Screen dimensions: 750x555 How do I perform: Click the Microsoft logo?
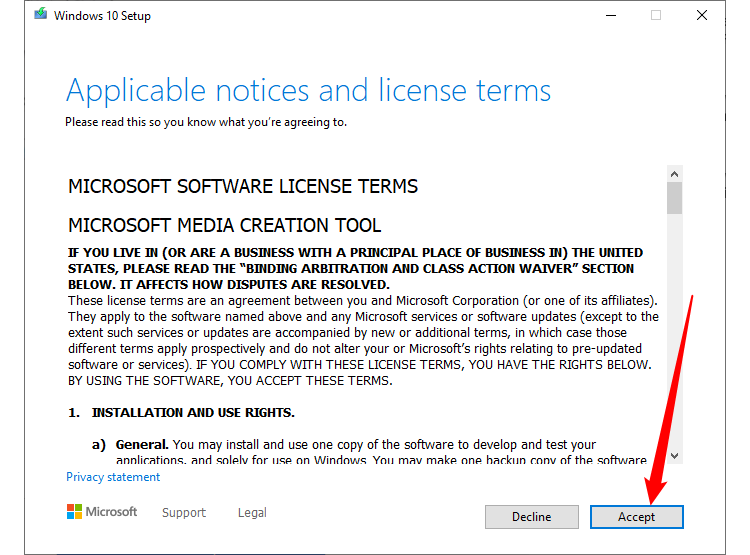click(x=102, y=511)
